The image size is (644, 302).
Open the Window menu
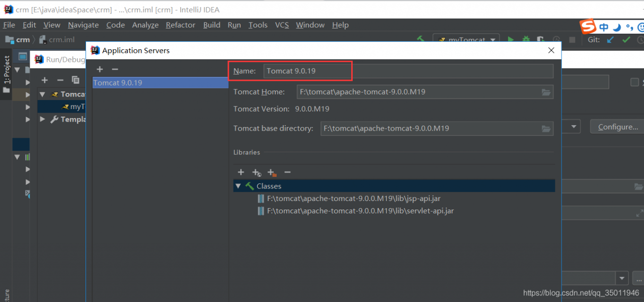(x=310, y=25)
